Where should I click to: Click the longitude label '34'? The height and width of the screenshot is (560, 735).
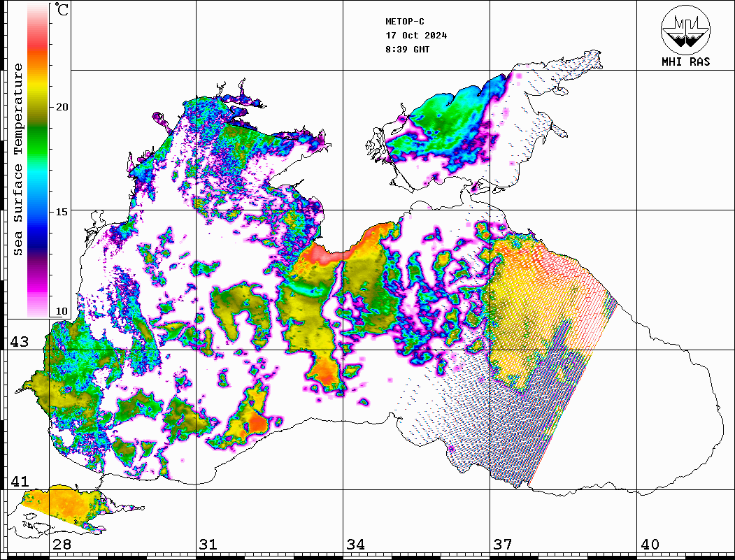click(356, 545)
